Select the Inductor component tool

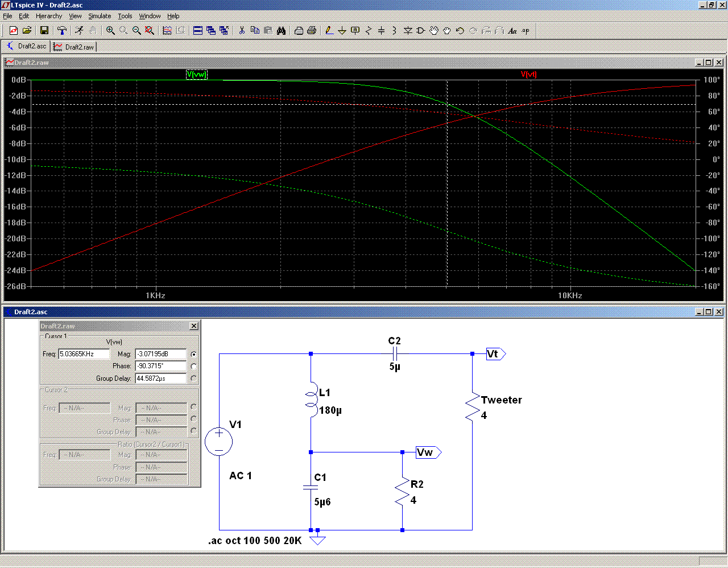(x=394, y=31)
